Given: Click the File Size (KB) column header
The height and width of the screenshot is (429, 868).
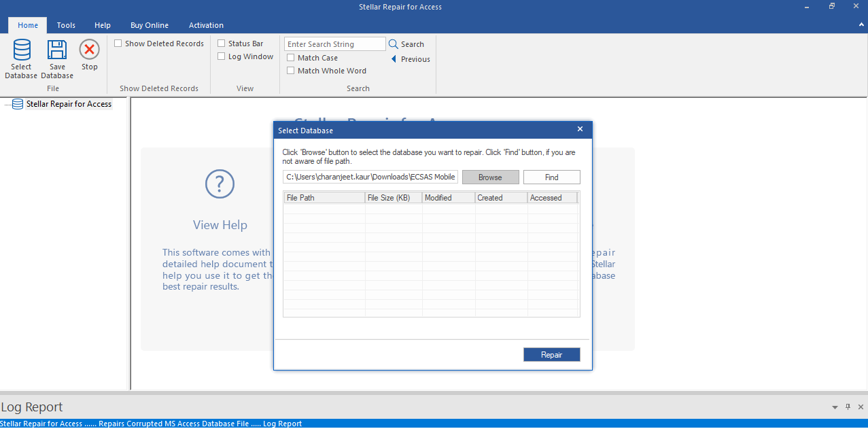Looking at the screenshot, I should [x=394, y=198].
